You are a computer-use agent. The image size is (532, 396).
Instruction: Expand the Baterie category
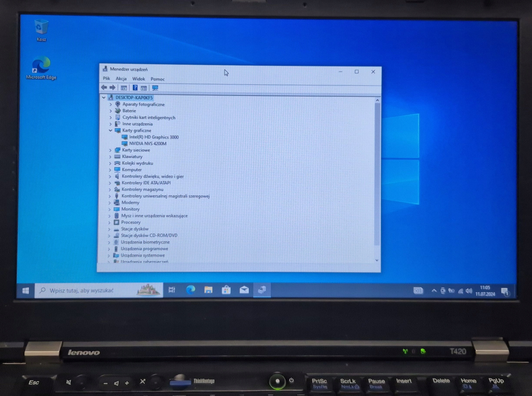110,111
